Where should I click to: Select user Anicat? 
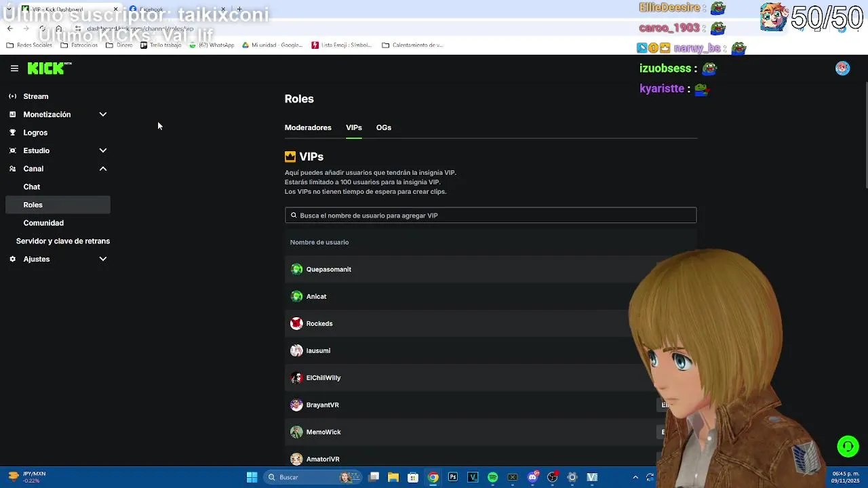(316, 296)
